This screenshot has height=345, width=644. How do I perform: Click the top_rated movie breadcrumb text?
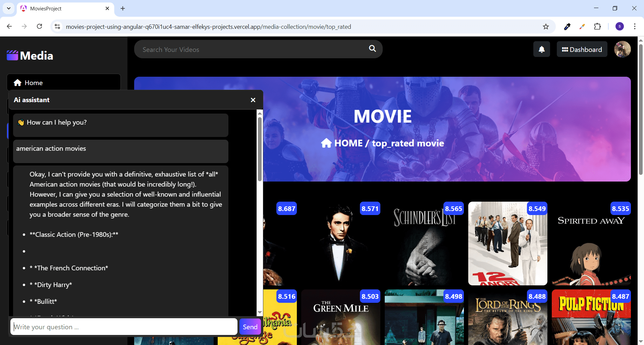pyautogui.click(x=408, y=143)
